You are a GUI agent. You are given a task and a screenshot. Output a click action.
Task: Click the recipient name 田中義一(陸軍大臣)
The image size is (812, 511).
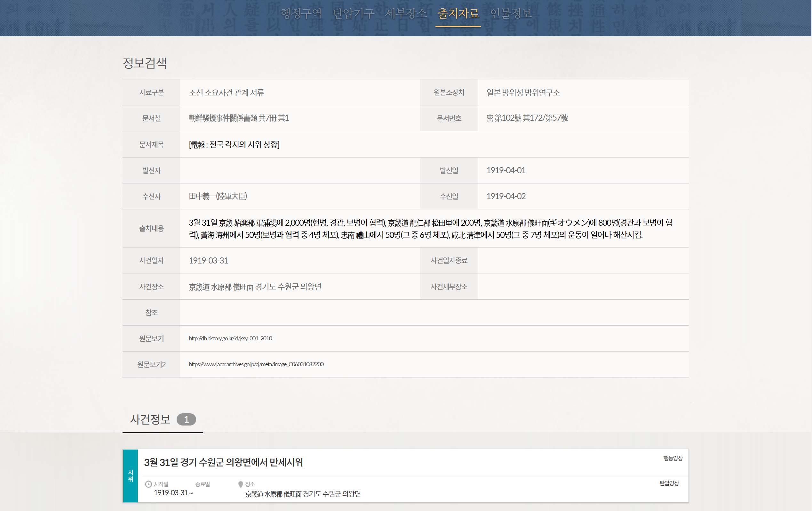pos(218,196)
